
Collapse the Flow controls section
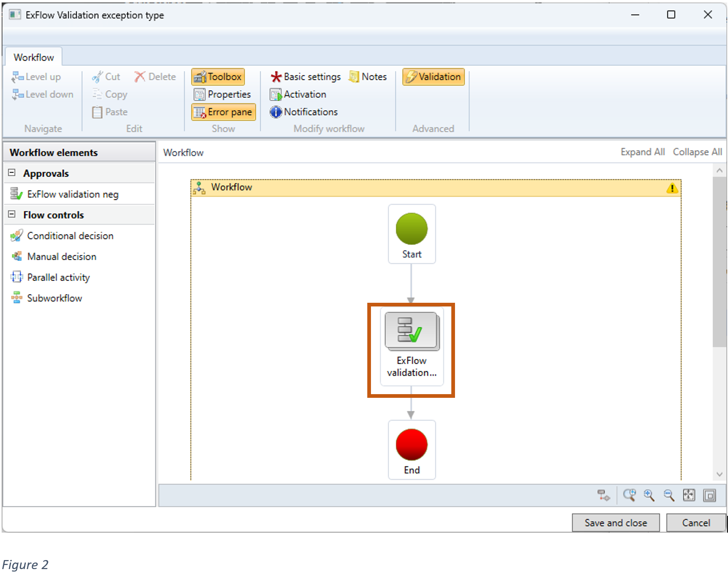[12, 214]
